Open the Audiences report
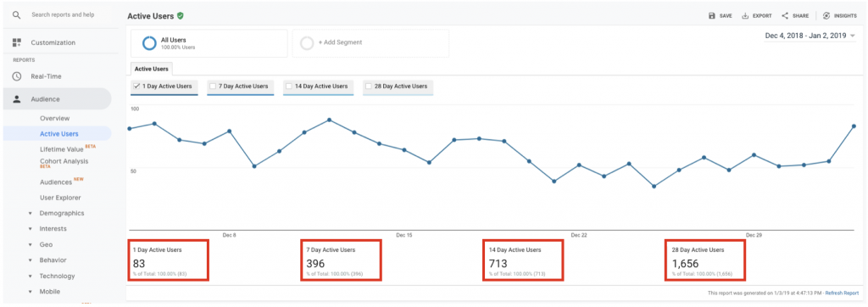This screenshot has width=868, height=307. (x=56, y=181)
